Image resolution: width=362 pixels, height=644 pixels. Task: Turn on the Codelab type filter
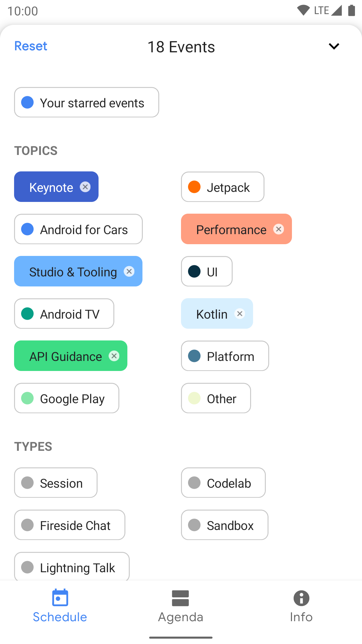(x=223, y=483)
